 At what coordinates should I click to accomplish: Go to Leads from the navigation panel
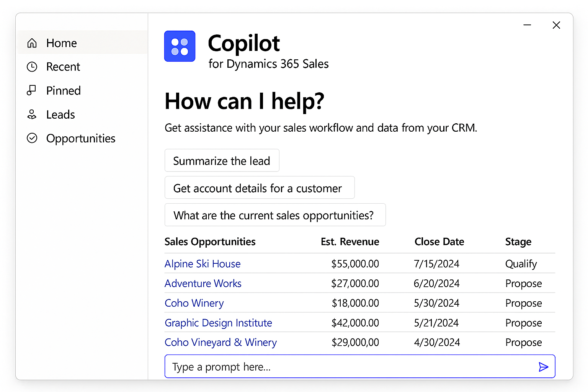click(x=60, y=114)
